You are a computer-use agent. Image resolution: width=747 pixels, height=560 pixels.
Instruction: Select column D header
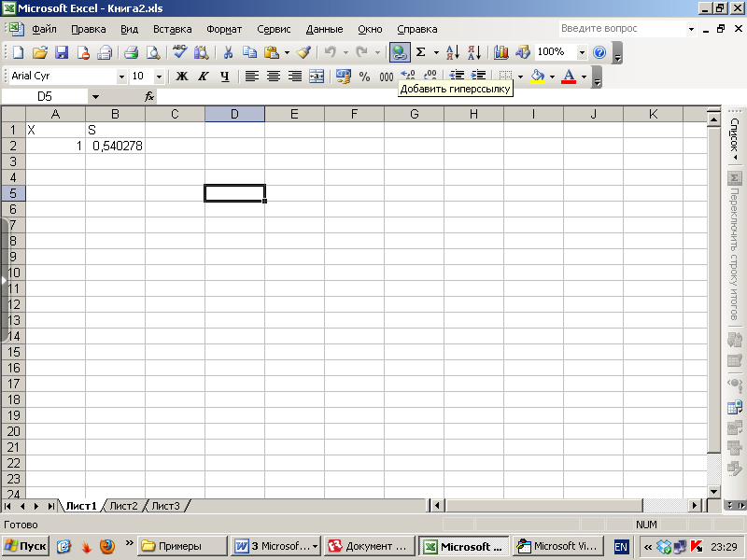pyautogui.click(x=235, y=114)
